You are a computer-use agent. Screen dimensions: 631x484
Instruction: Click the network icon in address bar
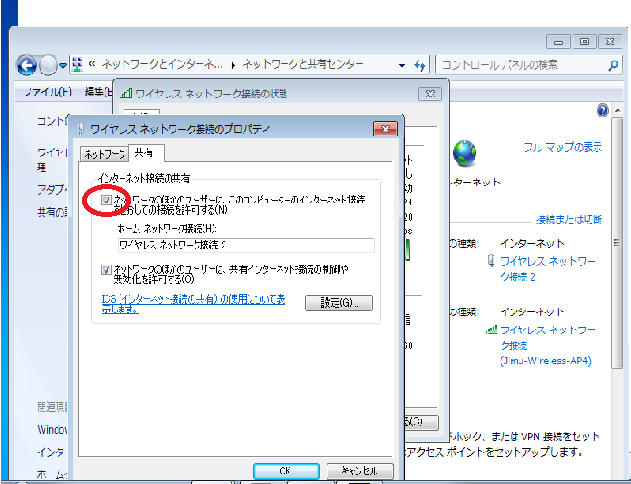click(76, 65)
